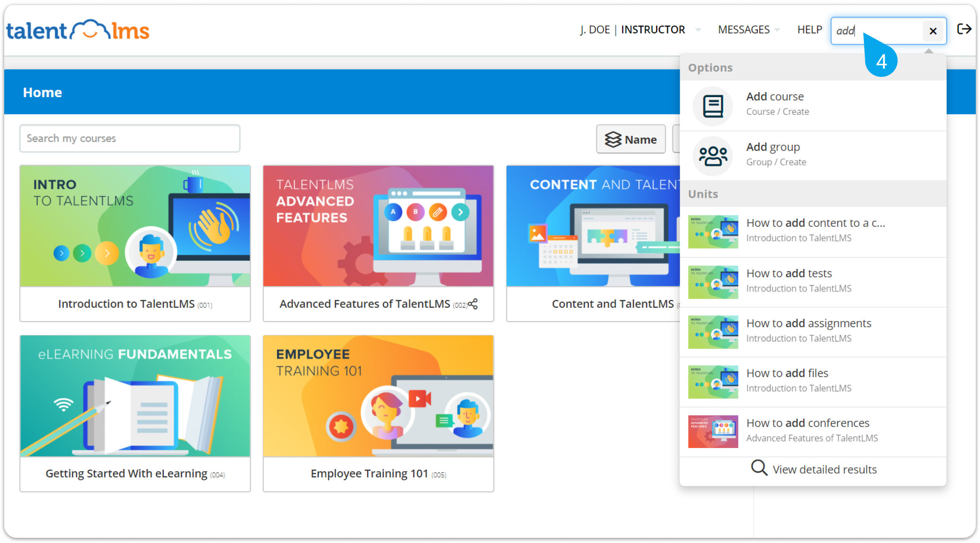Open the eLearning Fundamentals course image
The height and width of the screenshot is (543, 980).
point(135,396)
